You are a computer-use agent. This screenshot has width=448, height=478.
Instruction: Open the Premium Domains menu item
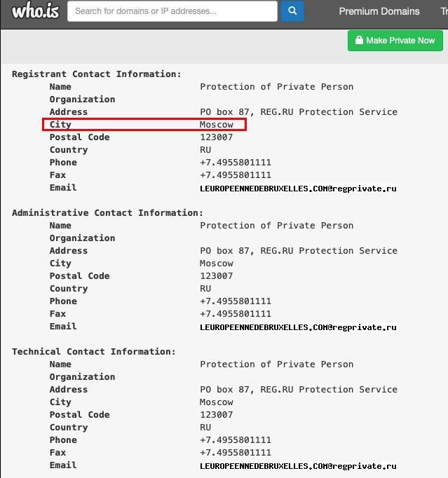click(379, 11)
